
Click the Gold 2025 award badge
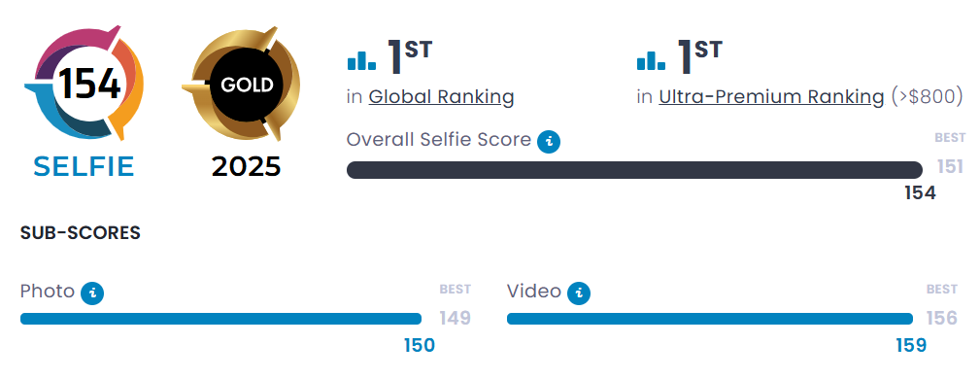[241, 84]
